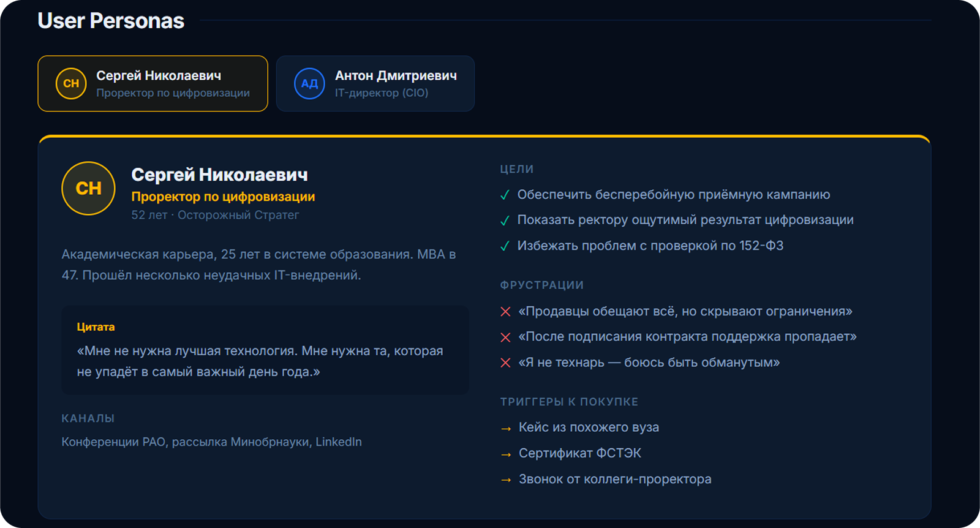The image size is (980, 528).
Task: Click the small СН avatar circle
Action: pyautogui.click(x=71, y=84)
